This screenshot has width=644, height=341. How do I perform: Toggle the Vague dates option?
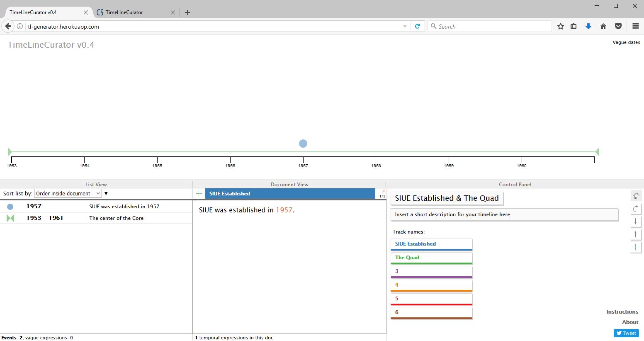pos(626,42)
